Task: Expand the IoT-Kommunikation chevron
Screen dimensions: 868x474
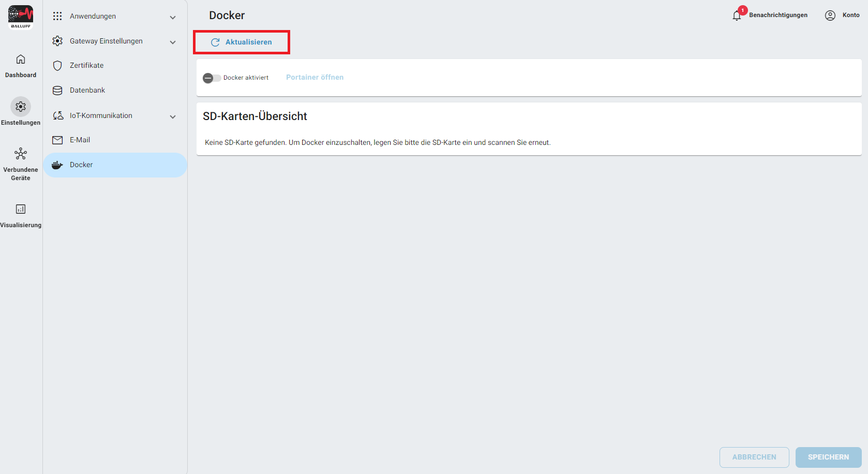Action: tap(173, 116)
